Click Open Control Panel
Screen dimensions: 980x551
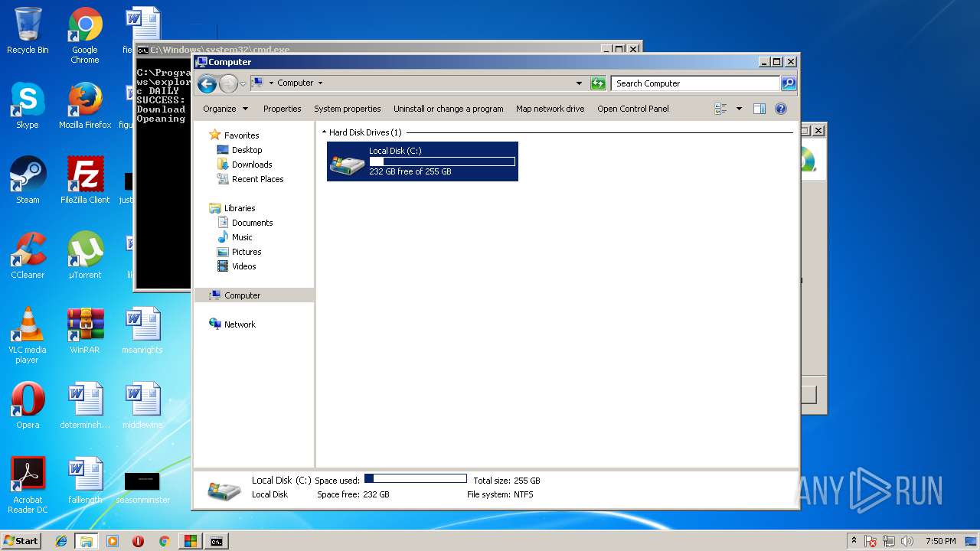point(632,109)
